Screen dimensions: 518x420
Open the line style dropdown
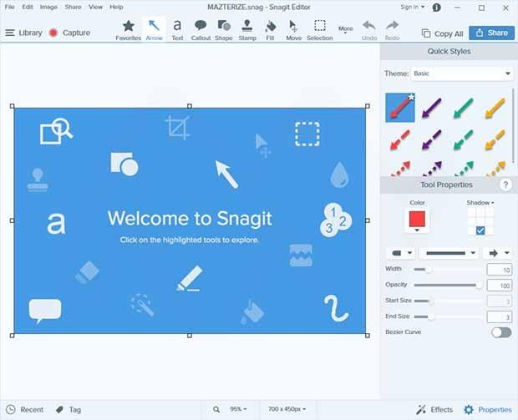coord(450,253)
